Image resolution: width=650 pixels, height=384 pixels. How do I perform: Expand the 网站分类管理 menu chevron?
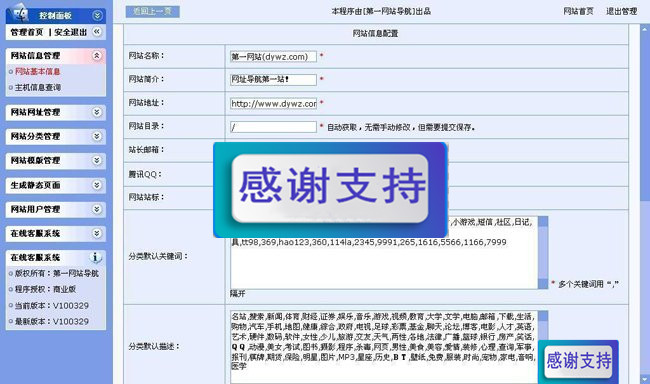(97, 136)
